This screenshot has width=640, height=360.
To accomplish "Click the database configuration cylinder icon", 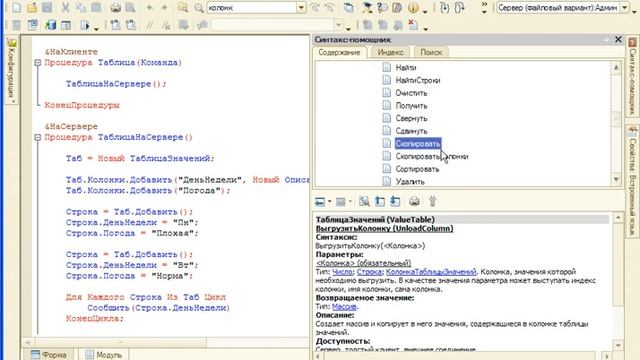I will point(51,25).
